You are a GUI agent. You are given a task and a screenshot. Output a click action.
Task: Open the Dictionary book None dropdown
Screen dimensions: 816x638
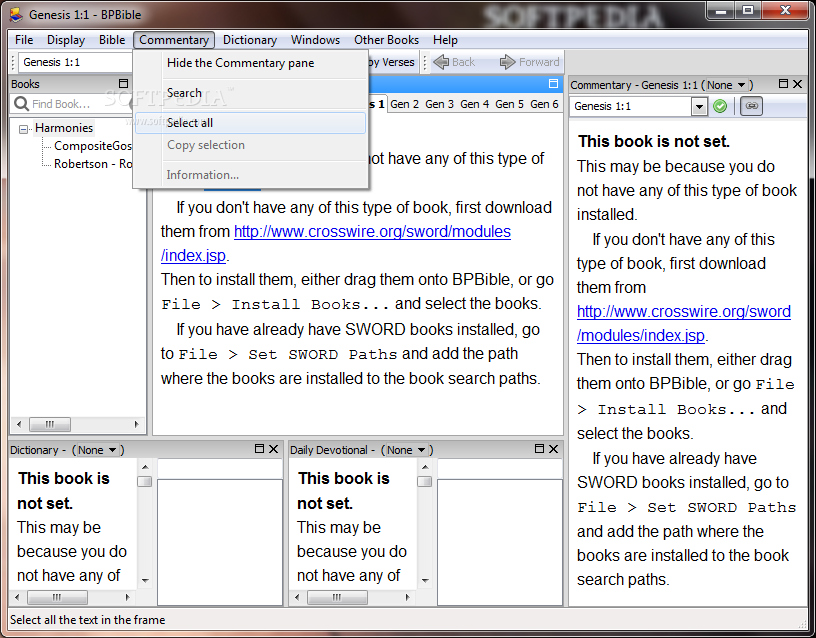[x=98, y=450]
